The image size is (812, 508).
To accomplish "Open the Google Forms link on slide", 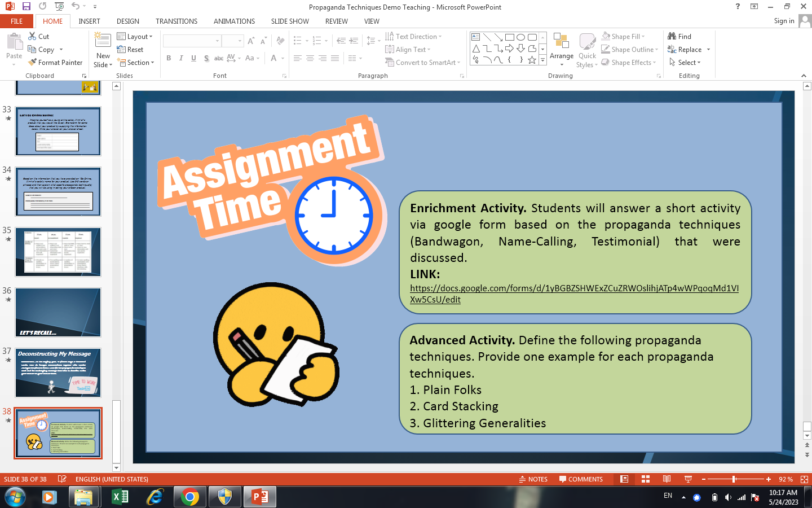I will (x=574, y=294).
